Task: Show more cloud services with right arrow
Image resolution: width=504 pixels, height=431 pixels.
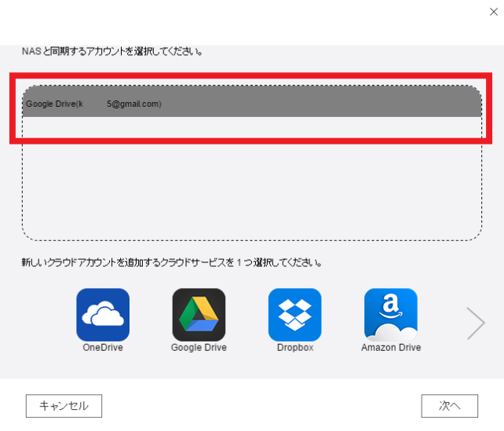Action: (x=476, y=323)
